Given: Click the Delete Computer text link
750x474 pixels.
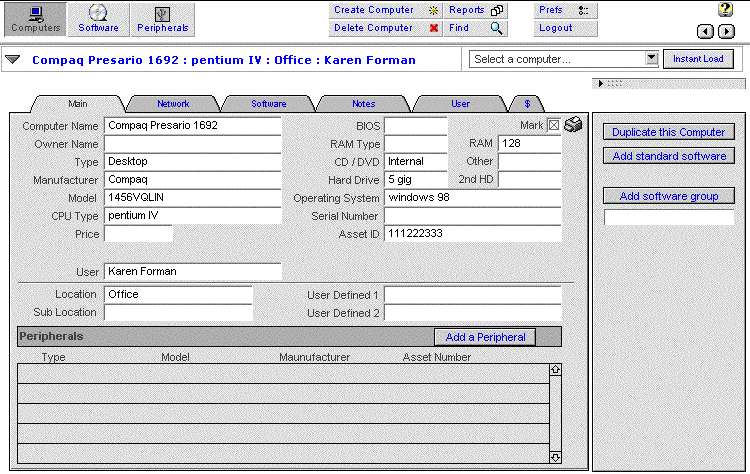Looking at the screenshot, I should [x=373, y=28].
